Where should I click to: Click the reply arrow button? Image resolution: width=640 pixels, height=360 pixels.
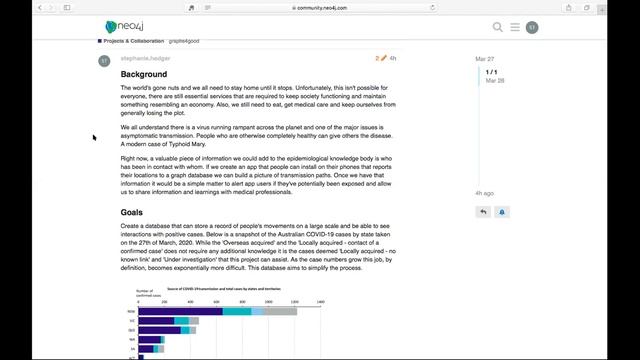coord(483,212)
